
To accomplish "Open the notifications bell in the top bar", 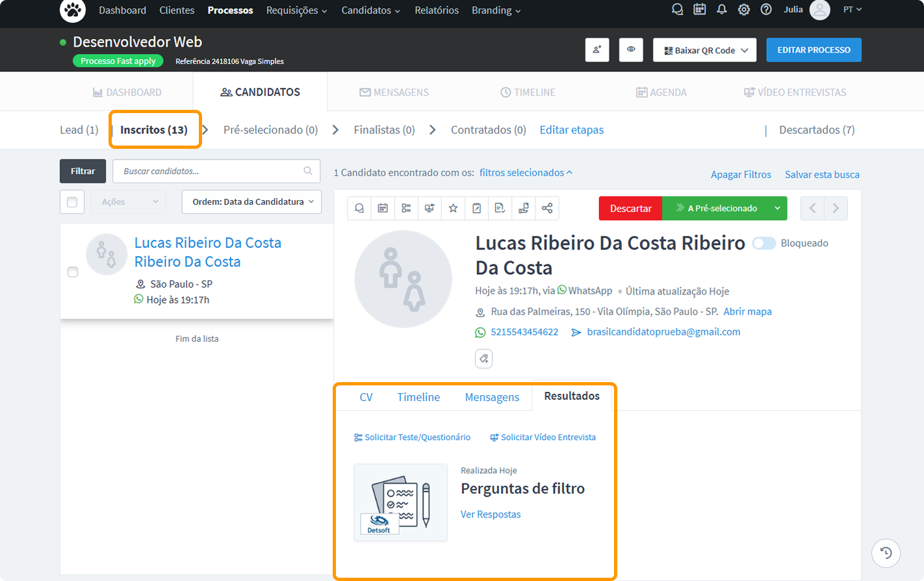I will tap(721, 10).
